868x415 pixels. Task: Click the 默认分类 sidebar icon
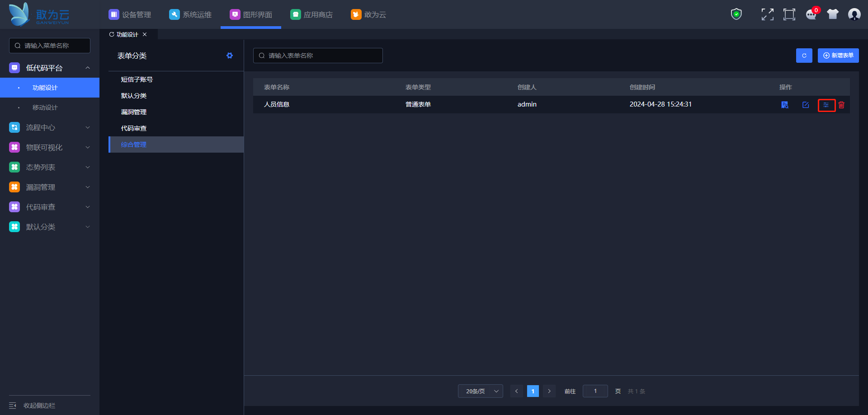[14, 227]
